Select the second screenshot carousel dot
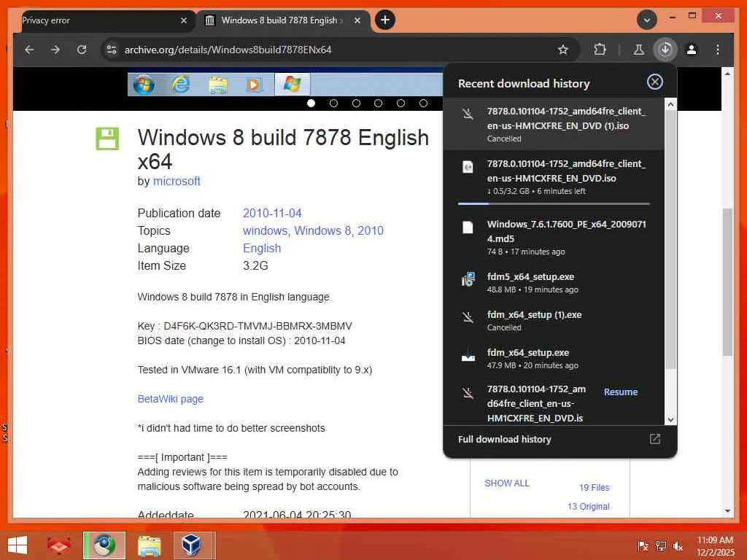Image resolution: width=747 pixels, height=560 pixels. (x=333, y=103)
